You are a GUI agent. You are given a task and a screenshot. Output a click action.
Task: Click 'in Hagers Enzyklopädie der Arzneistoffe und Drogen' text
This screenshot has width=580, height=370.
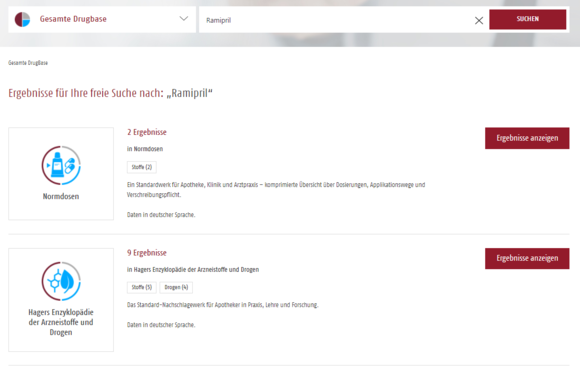click(x=193, y=270)
